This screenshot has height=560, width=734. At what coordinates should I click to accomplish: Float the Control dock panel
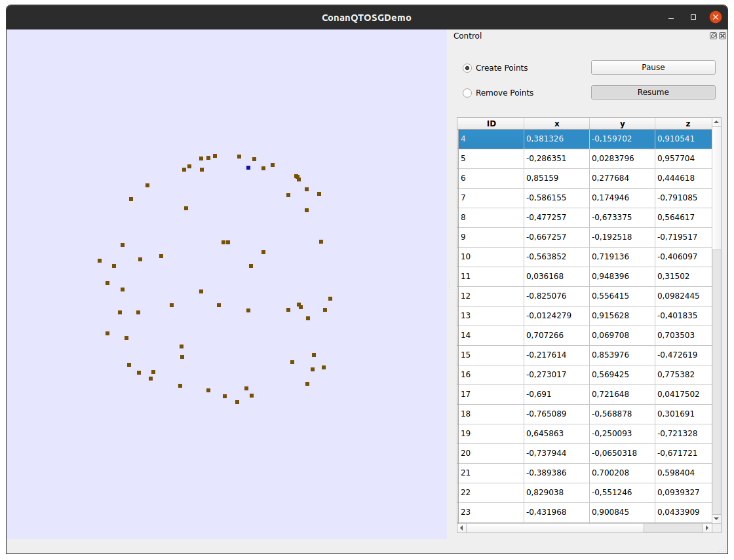tap(713, 36)
